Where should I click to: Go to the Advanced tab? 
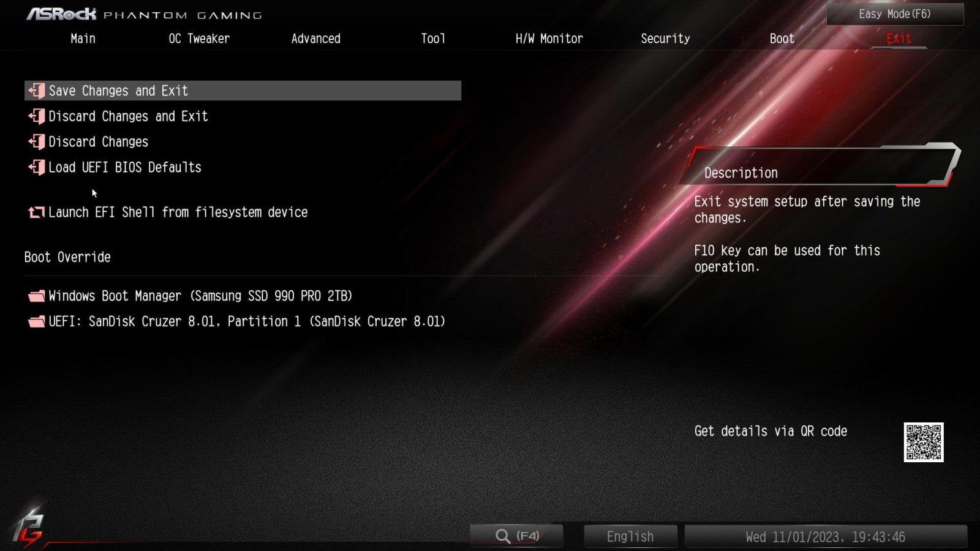tap(315, 39)
